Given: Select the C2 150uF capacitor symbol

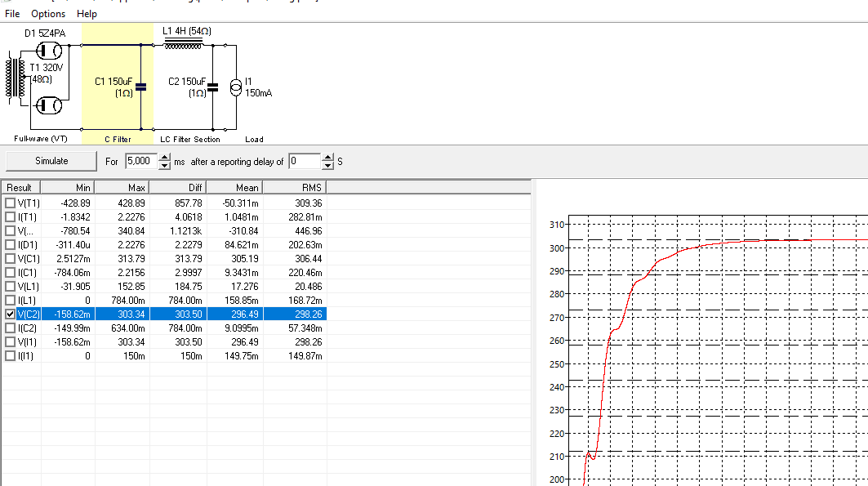Looking at the screenshot, I should pos(212,87).
